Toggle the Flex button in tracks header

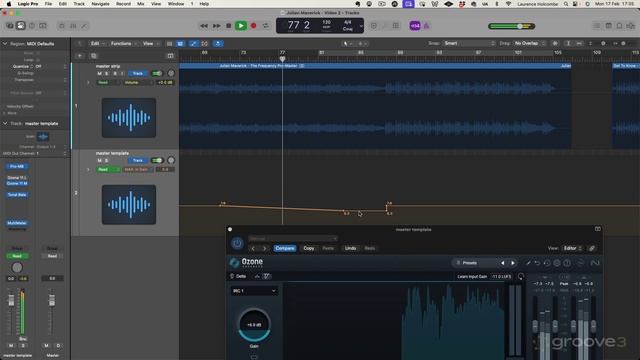pos(204,44)
